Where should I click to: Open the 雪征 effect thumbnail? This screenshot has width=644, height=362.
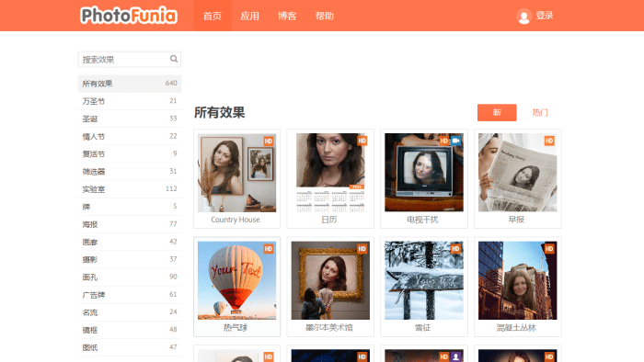pos(424,280)
